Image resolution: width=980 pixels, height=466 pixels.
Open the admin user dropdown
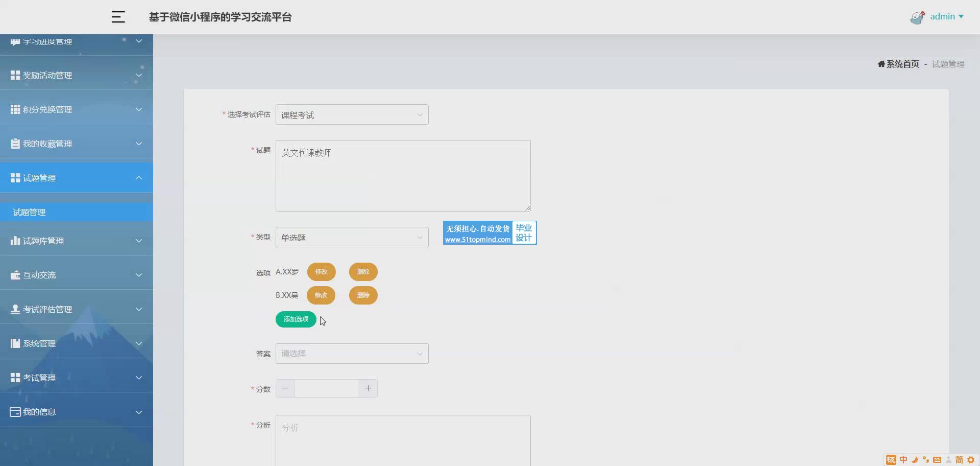tap(947, 16)
